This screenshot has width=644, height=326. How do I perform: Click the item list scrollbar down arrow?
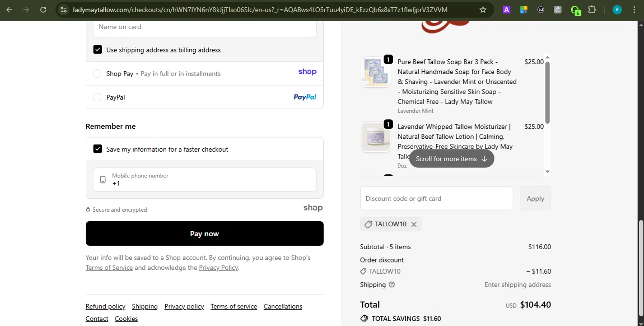pyautogui.click(x=547, y=172)
